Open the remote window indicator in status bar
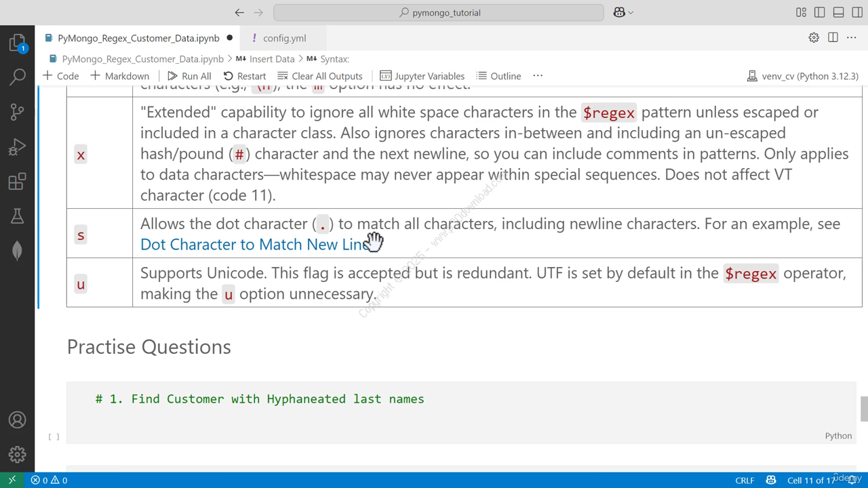868x488 pixels. 12,480
